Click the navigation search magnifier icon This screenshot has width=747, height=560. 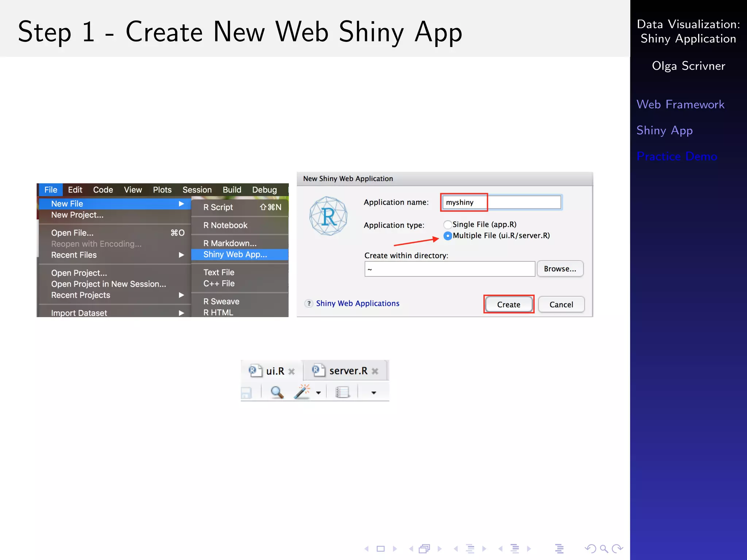(x=604, y=549)
